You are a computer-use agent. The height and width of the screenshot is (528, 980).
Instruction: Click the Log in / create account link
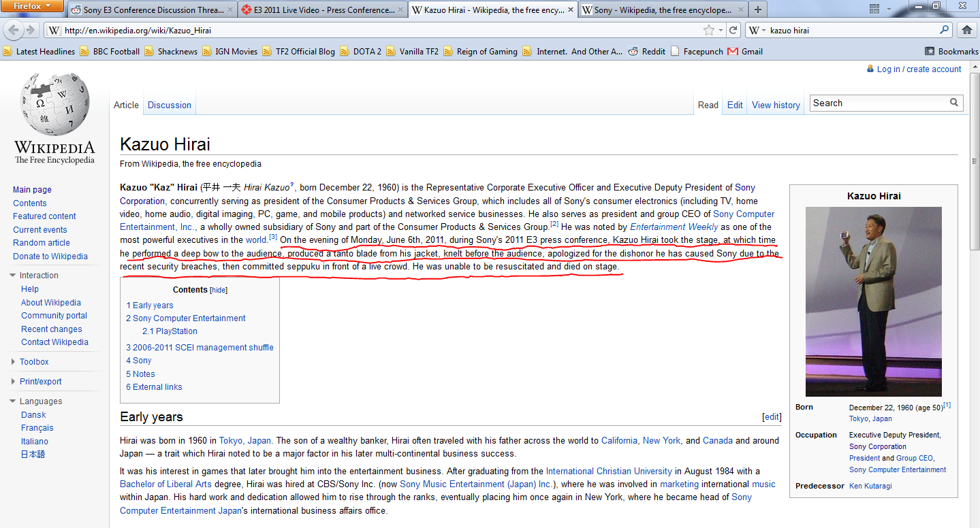click(919, 69)
